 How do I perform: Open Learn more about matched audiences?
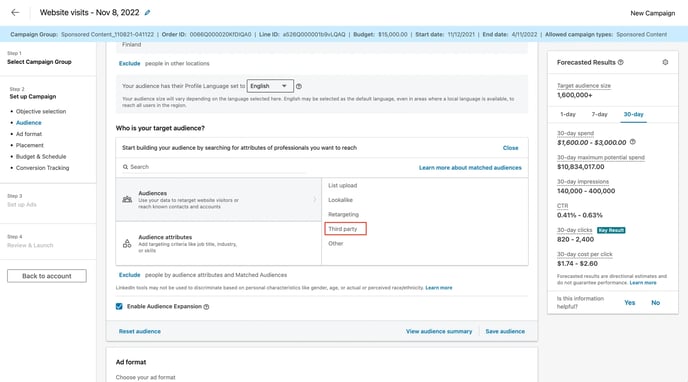point(470,168)
